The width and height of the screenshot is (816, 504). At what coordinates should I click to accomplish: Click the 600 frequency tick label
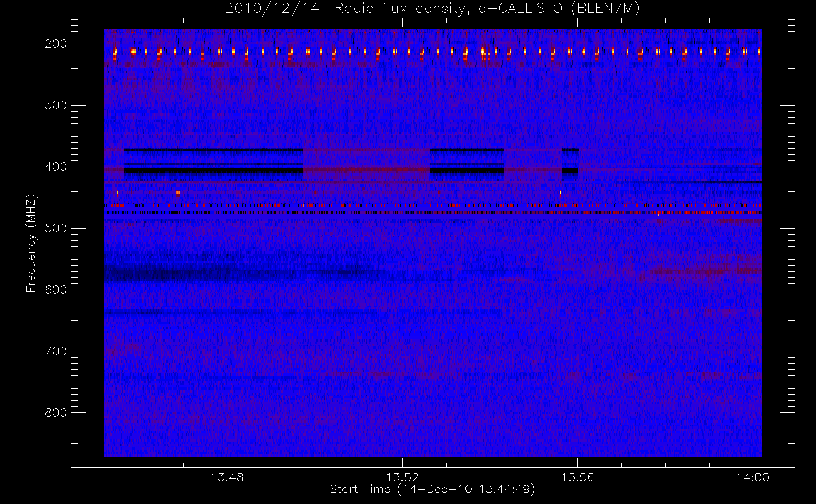click(55, 290)
